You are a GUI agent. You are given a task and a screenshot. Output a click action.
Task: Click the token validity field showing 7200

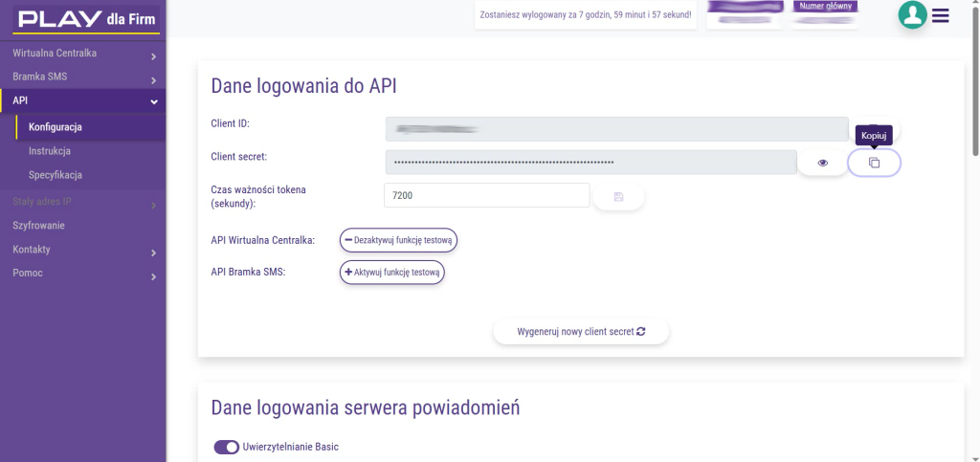(485, 195)
